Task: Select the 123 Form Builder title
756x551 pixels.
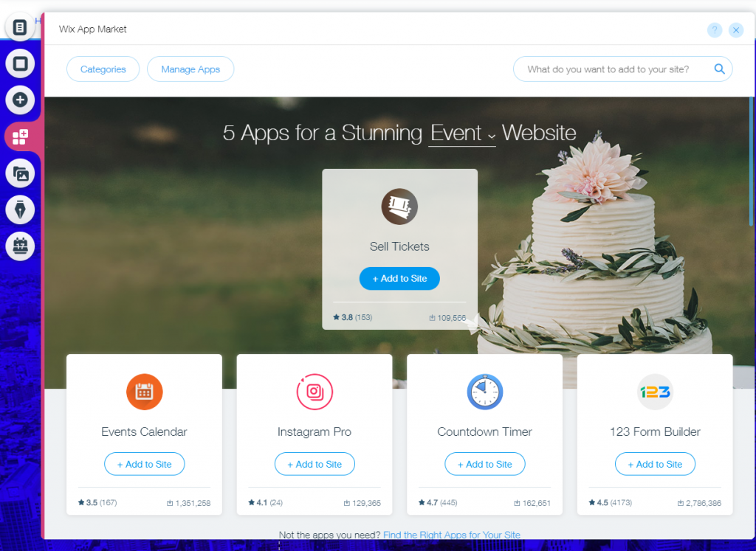Action: (x=655, y=432)
